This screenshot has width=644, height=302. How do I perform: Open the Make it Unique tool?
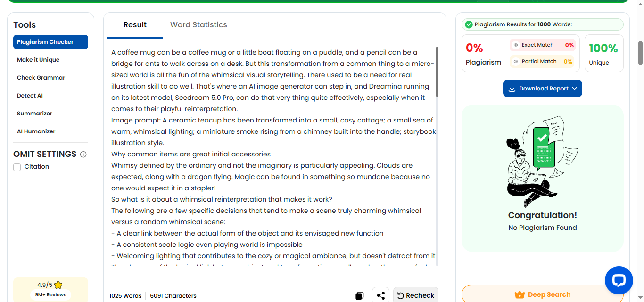[x=38, y=60]
